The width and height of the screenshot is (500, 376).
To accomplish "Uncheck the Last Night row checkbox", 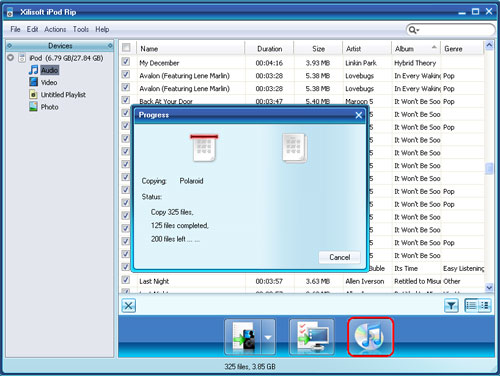I will coord(126,280).
